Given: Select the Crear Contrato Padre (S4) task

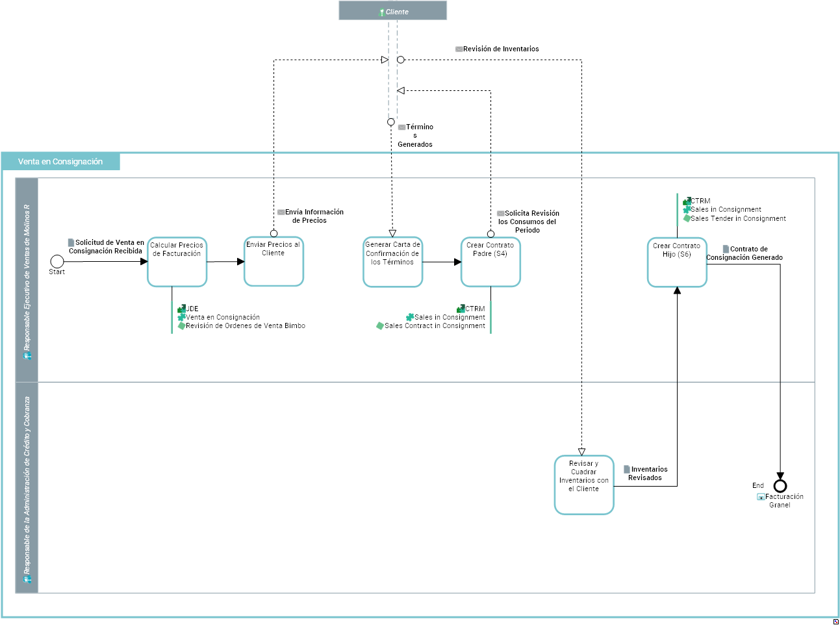Looking at the screenshot, I should [490, 262].
